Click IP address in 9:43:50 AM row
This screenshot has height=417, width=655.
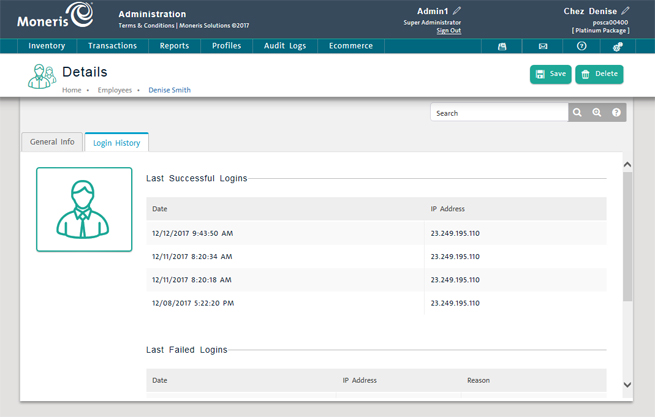click(x=455, y=233)
